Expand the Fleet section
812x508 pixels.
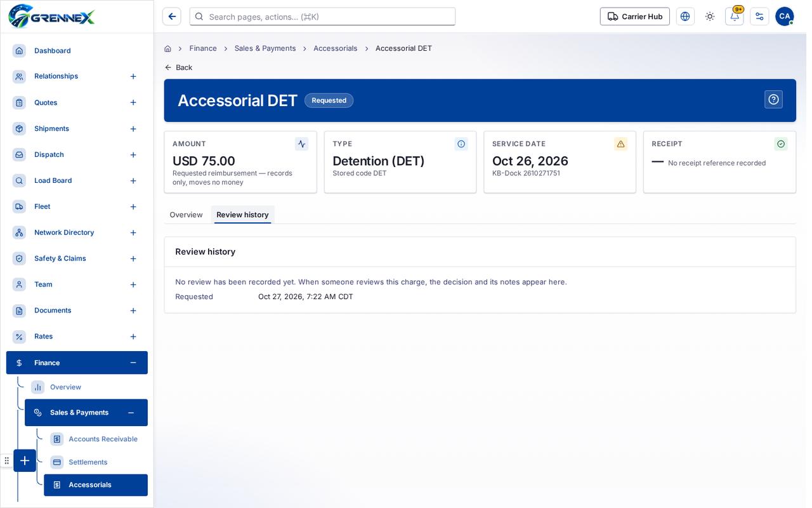coord(133,207)
